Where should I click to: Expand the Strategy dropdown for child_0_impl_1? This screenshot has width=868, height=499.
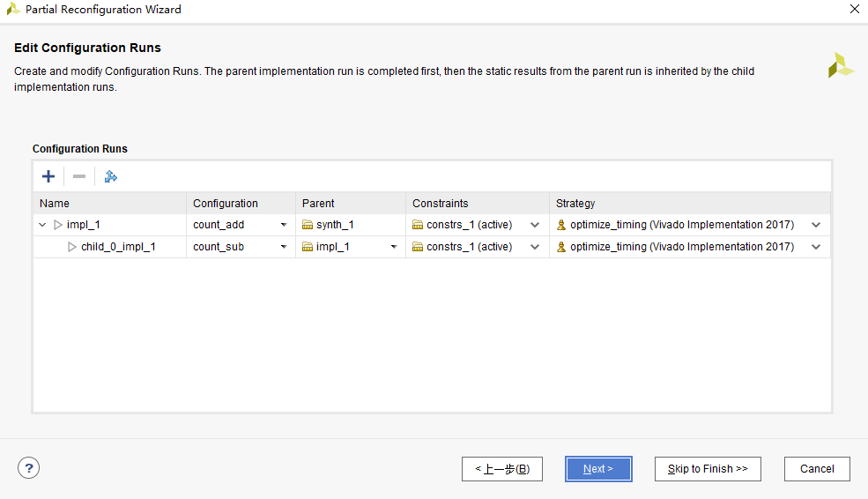[x=816, y=247]
